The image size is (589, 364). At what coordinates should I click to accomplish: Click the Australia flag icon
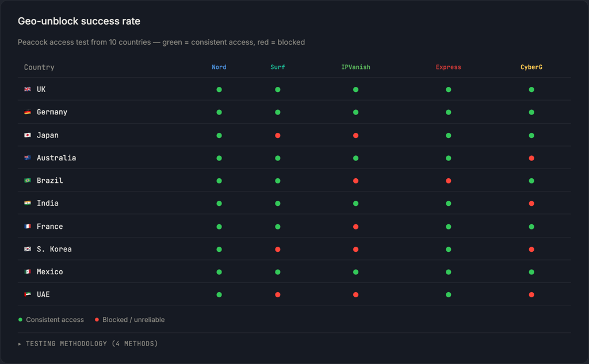click(x=28, y=158)
